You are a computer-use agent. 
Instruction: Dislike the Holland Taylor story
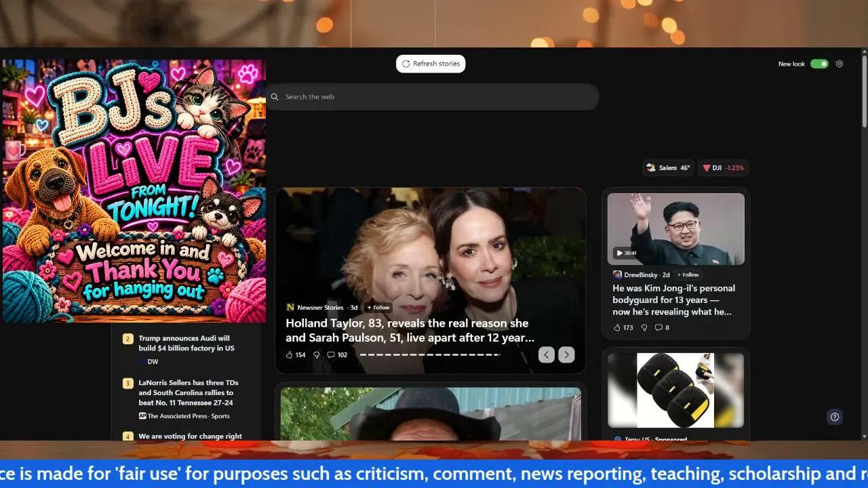pyautogui.click(x=316, y=354)
